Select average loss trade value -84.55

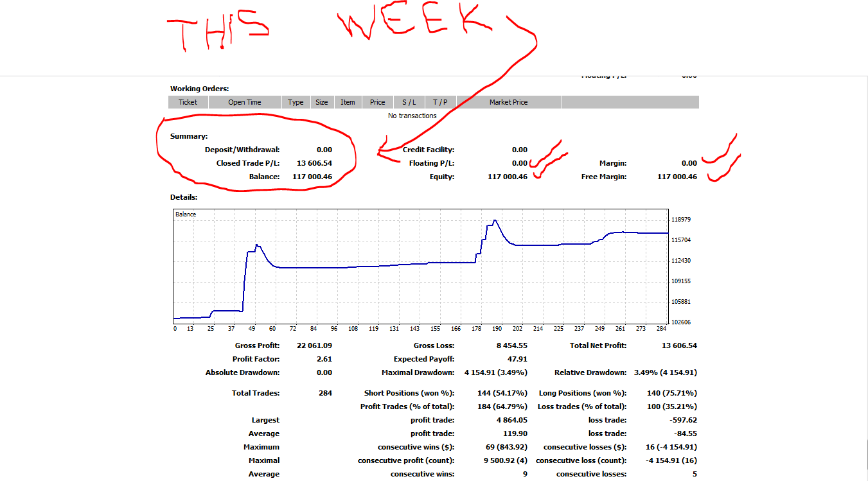point(687,433)
